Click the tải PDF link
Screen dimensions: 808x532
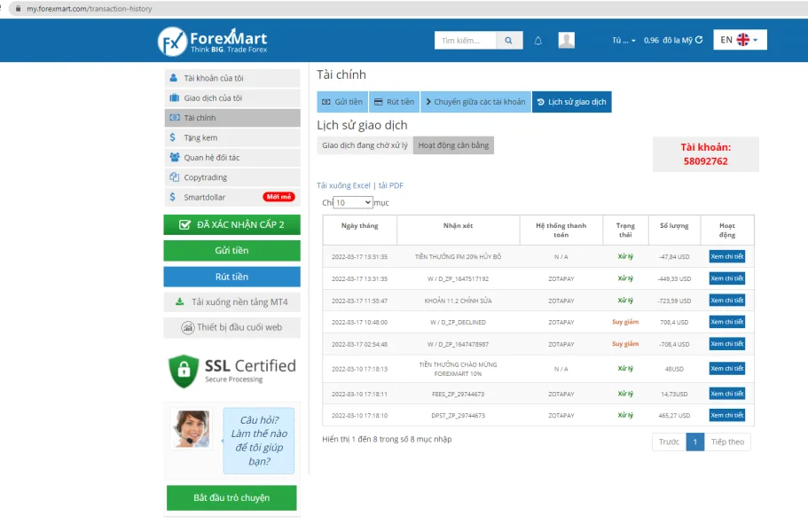[x=391, y=185]
